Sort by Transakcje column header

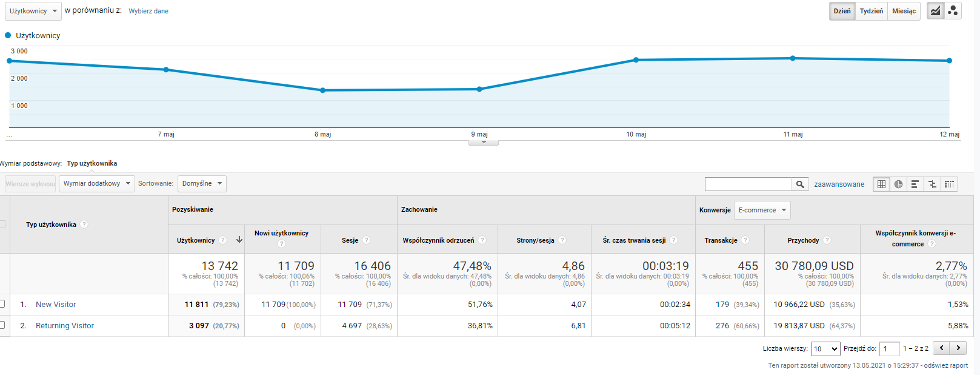pos(721,240)
